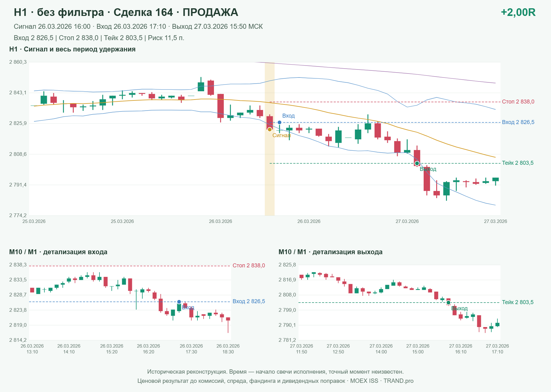Click the 17:30 time label on entry detail chart
Screen dimensions: 551x392
(x=191, y=352)
